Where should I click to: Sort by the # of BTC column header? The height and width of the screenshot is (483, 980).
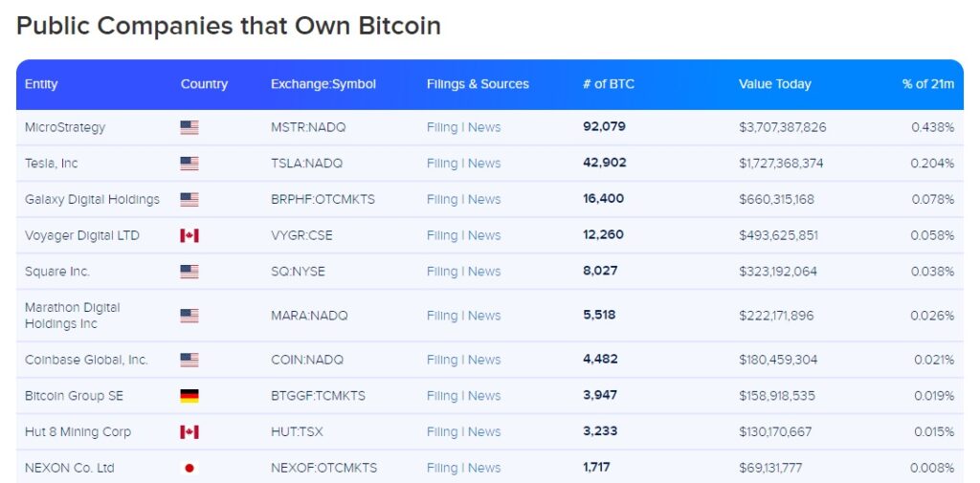608,84
